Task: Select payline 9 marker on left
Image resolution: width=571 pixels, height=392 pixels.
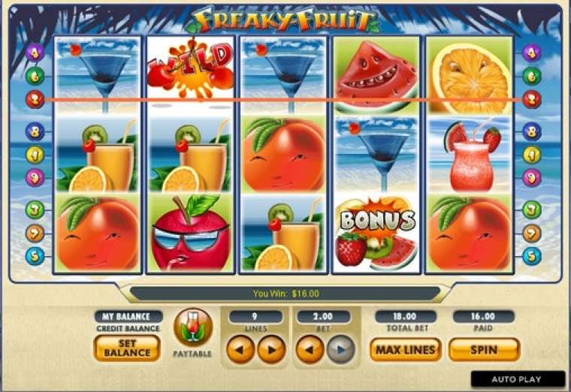Action: click(35, 178)
